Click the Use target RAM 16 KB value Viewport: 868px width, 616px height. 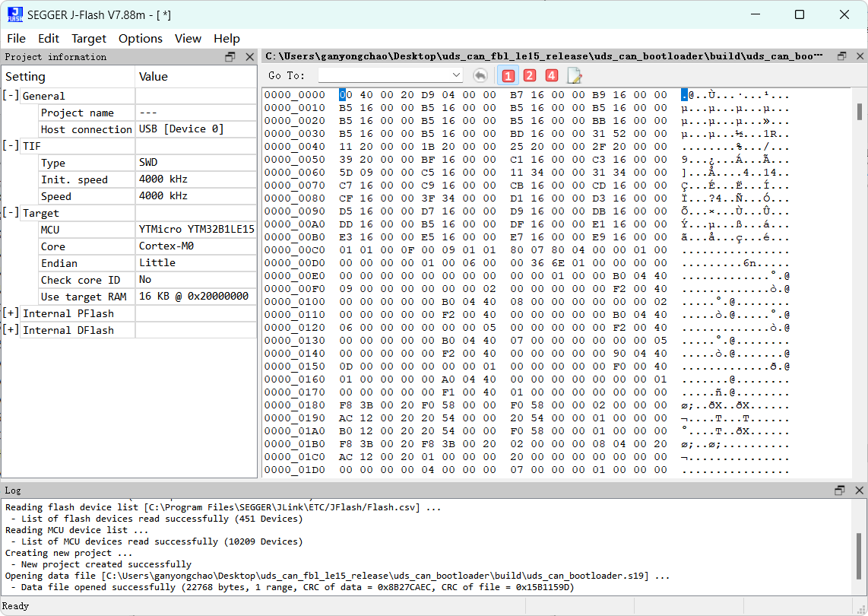pyautogui.click(x=197, y=296)
